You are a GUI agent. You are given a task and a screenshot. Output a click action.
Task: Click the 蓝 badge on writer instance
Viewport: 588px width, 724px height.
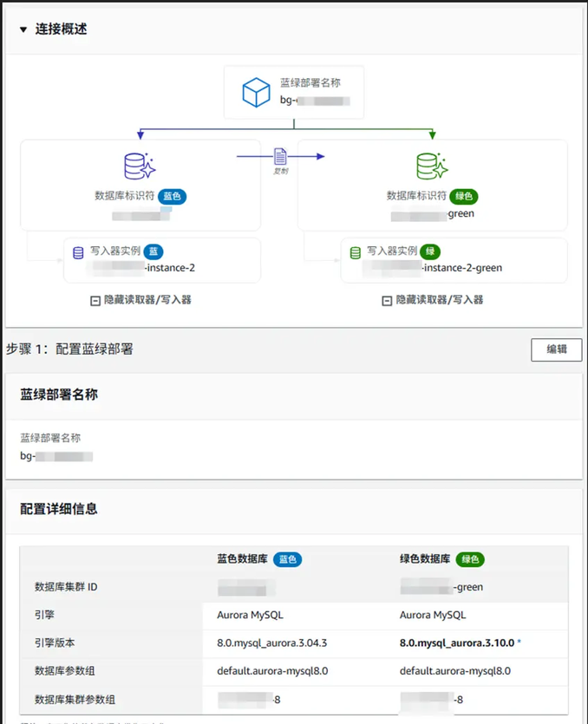pos(154,251)
